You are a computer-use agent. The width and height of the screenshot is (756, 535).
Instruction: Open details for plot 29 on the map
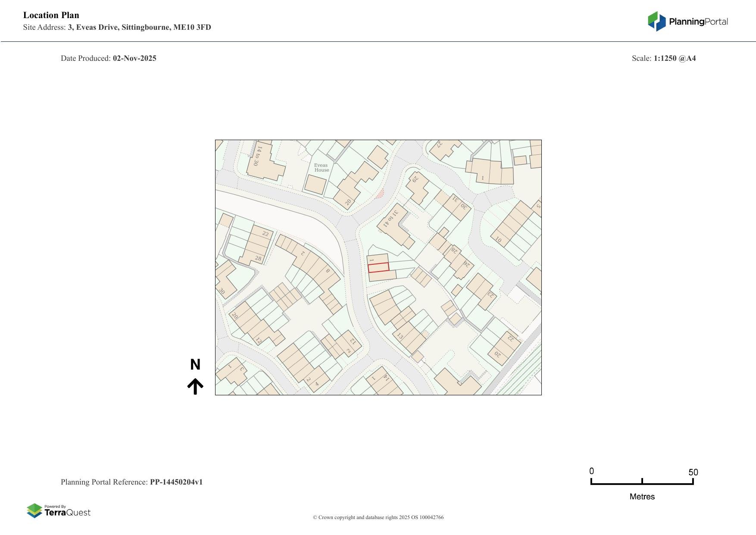click(415, 180)
